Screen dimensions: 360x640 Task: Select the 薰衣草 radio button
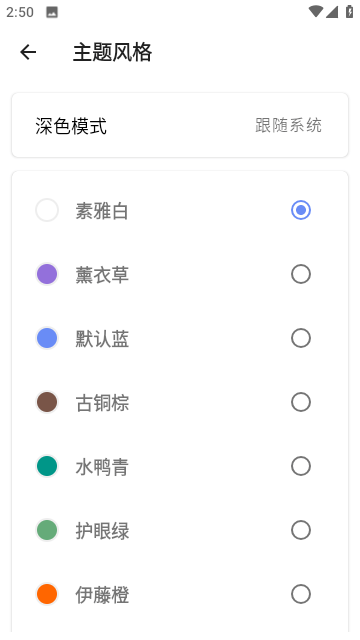tap(301, 274)
